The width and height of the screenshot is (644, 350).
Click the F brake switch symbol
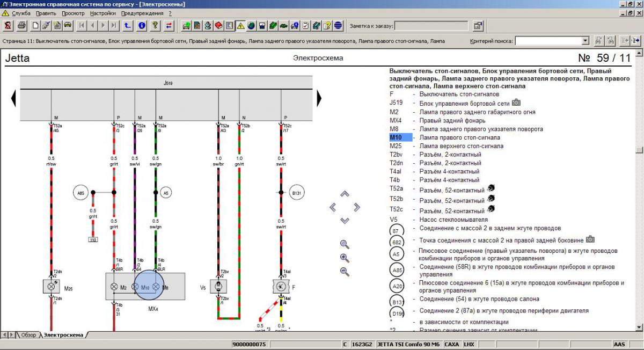tap(280, 287)
